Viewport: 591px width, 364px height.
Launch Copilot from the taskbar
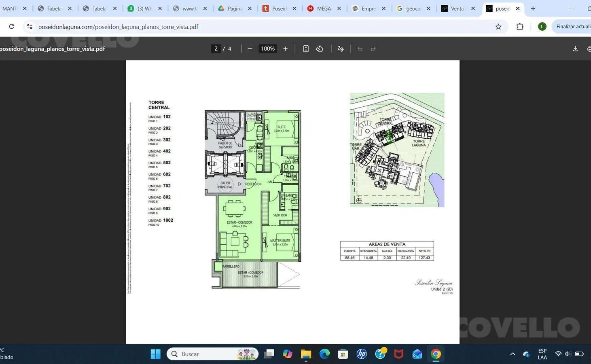coord(288,354)
